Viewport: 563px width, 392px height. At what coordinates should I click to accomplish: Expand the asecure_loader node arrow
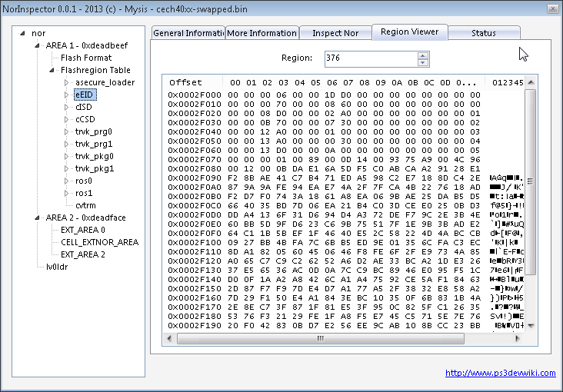tap(67, 82)
